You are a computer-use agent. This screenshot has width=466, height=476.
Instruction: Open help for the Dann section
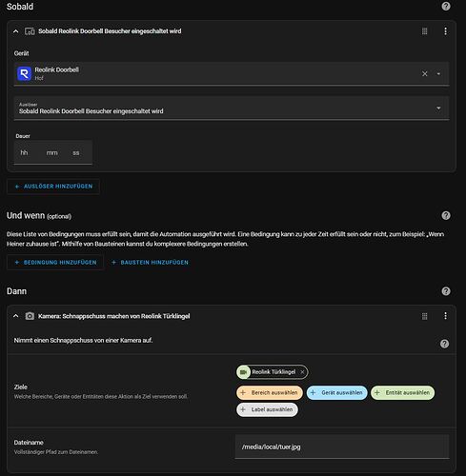pyautogui.click(x=446, y=291)
